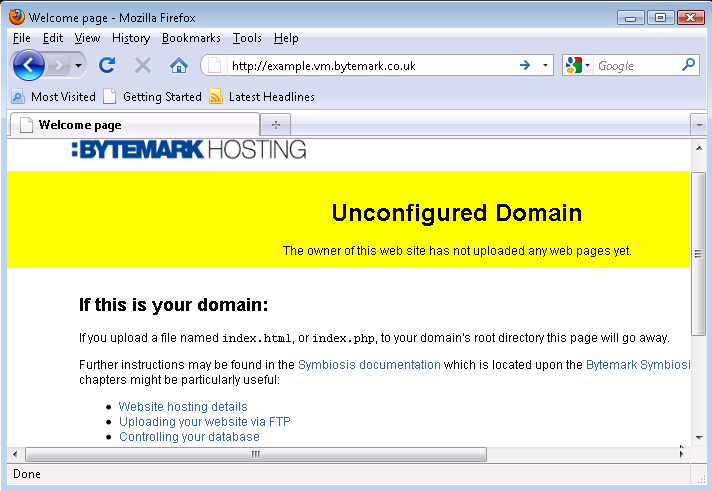Open the list all tabs dropdown

(x=699, y=125)
